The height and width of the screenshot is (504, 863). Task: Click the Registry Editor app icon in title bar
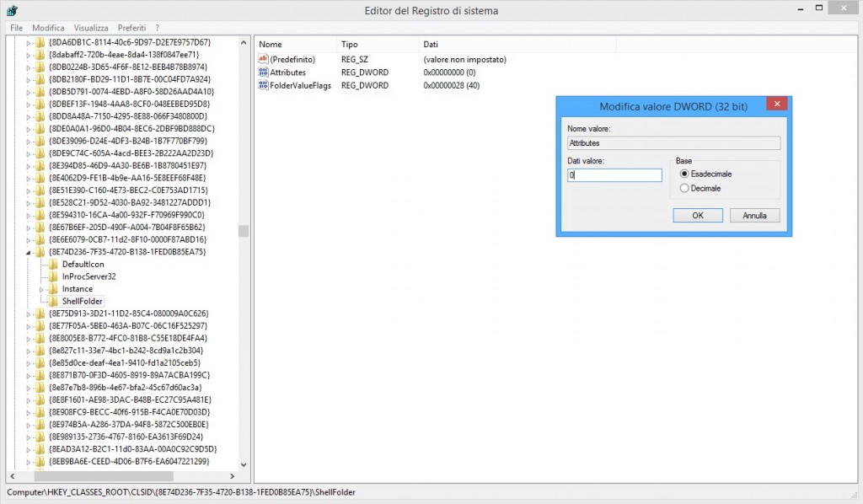point(12,10)
